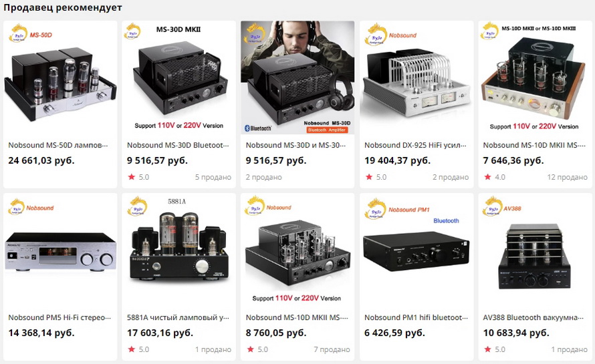
Task: Click the star icon beside 4.0 rating
Action: point(487,177)
